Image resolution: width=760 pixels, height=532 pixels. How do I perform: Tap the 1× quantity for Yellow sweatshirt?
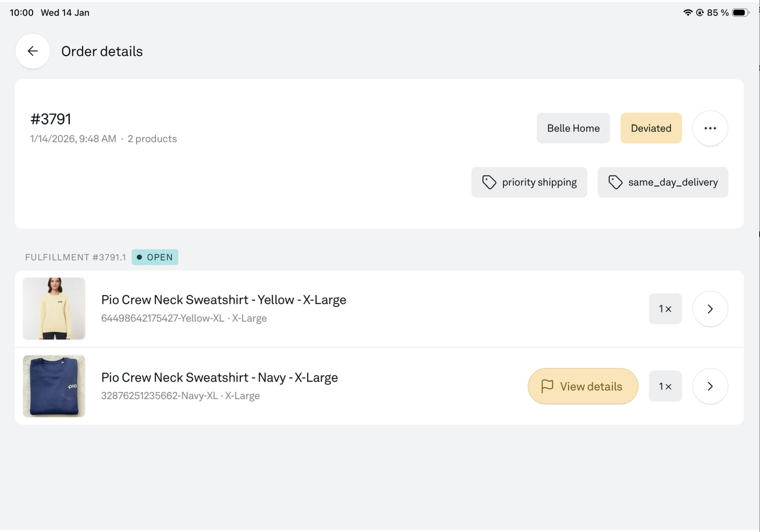pyautogui.click(x=665, y=309)
